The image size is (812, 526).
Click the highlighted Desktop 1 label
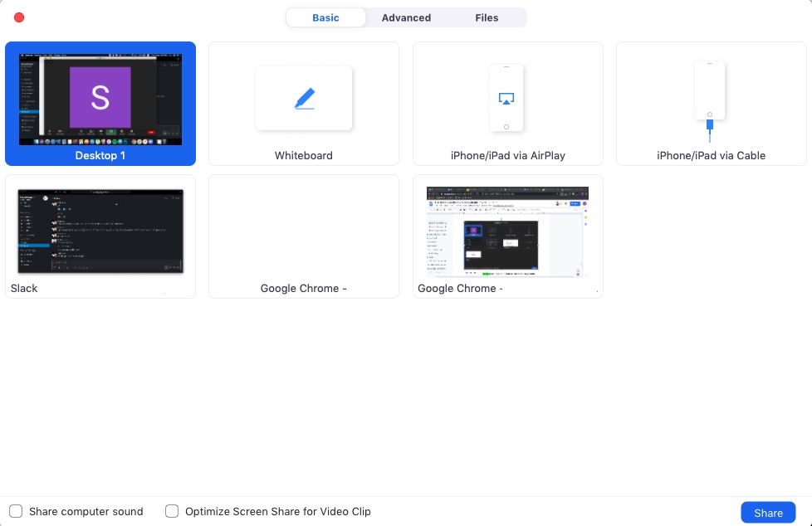coord(100,155)
